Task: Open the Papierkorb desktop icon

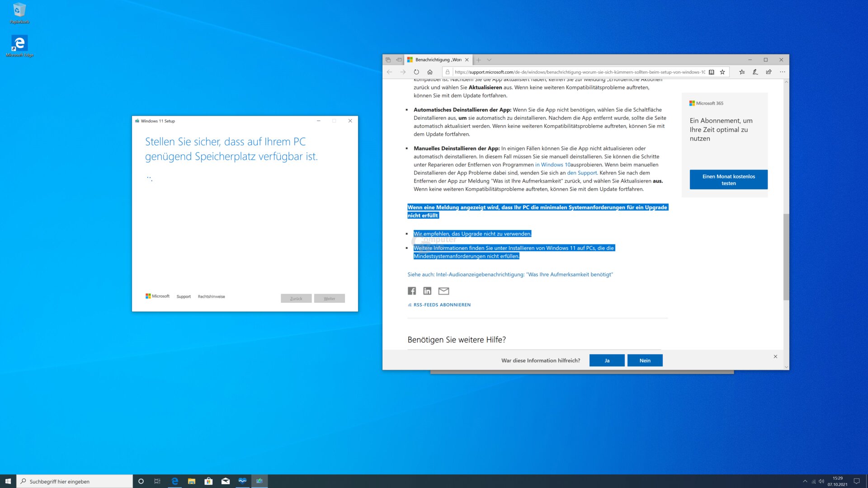Action: pyautogui.click(x=19, y=13)
